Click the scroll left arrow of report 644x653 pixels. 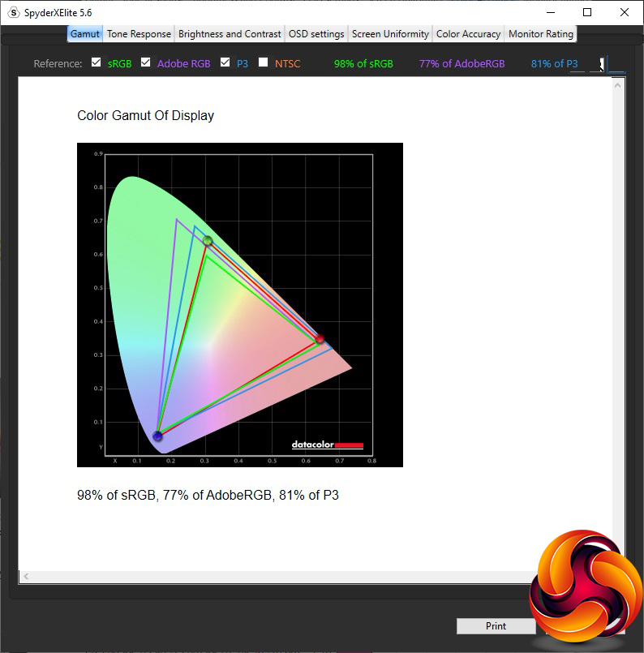coord(26,577)
